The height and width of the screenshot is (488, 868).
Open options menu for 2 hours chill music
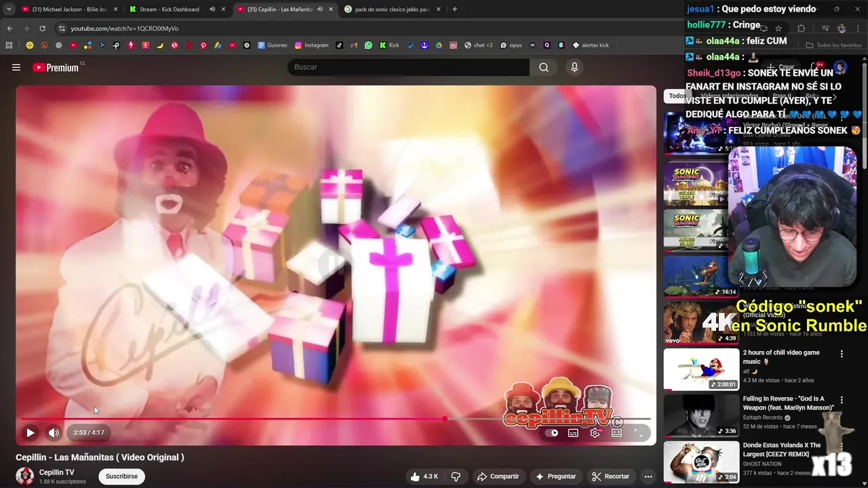(x=842, y=354)
